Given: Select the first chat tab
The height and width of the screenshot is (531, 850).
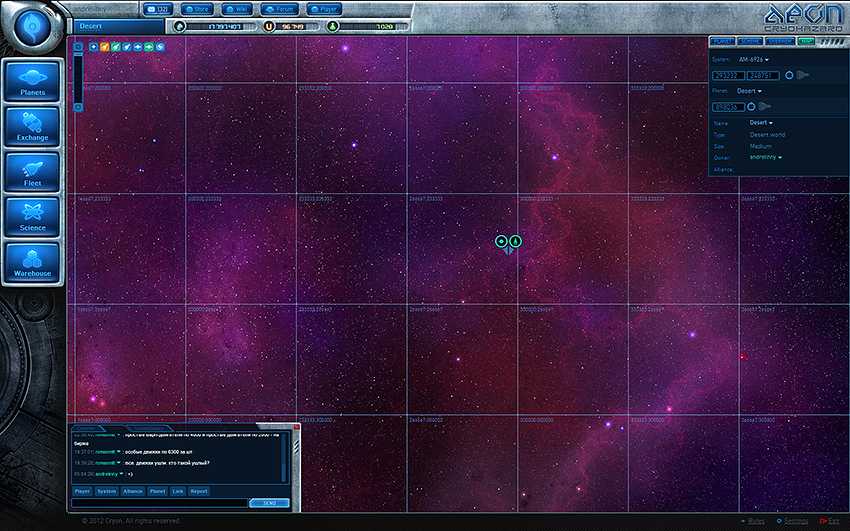Looking at the screenshot, I should tap(88, 428).
